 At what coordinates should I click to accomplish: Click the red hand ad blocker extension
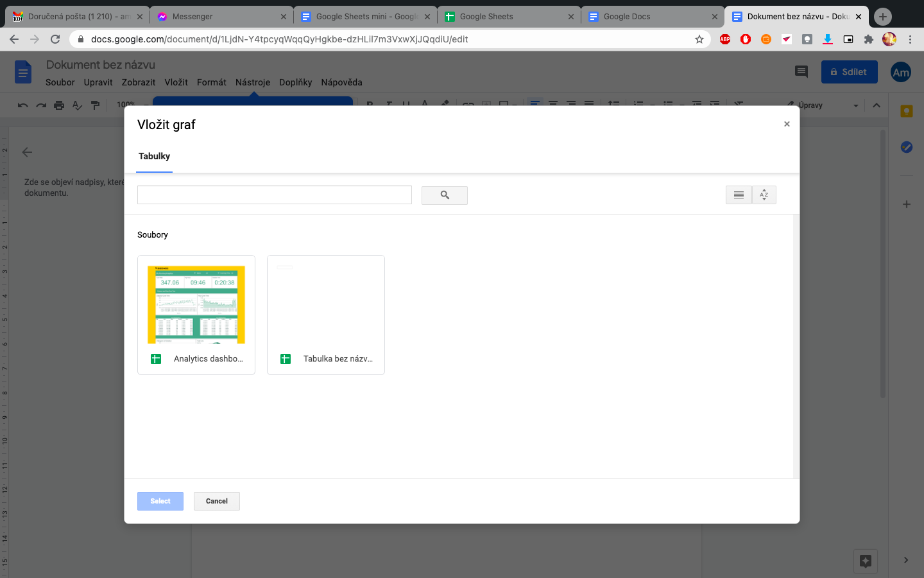pos(746,39)
